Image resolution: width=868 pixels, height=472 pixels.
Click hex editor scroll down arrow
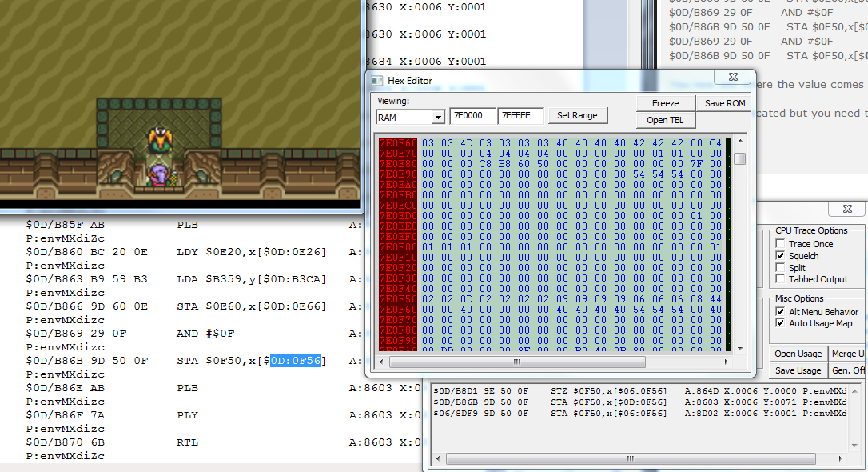(740, 349)
